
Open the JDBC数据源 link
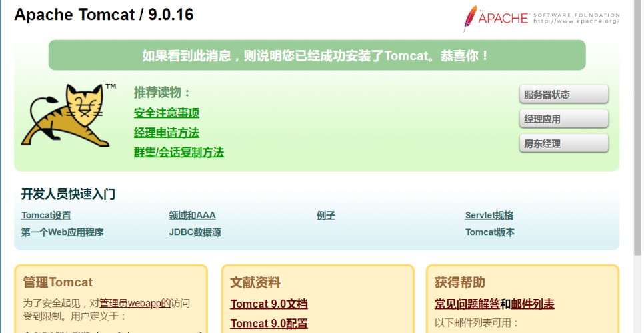[195, 232]
